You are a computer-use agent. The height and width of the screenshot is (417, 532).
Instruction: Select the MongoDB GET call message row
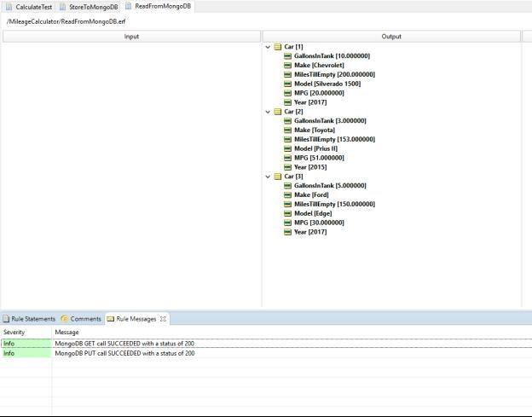tap(124, 344)
